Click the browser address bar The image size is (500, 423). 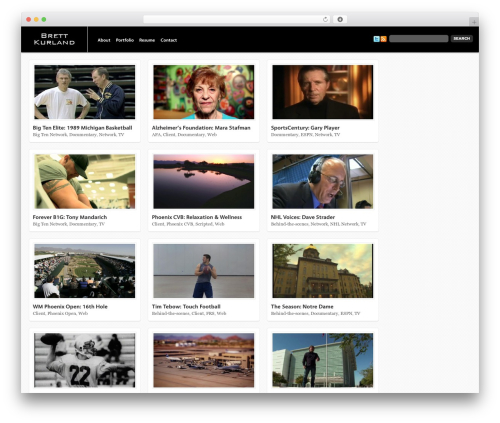(x=237, y=20)
